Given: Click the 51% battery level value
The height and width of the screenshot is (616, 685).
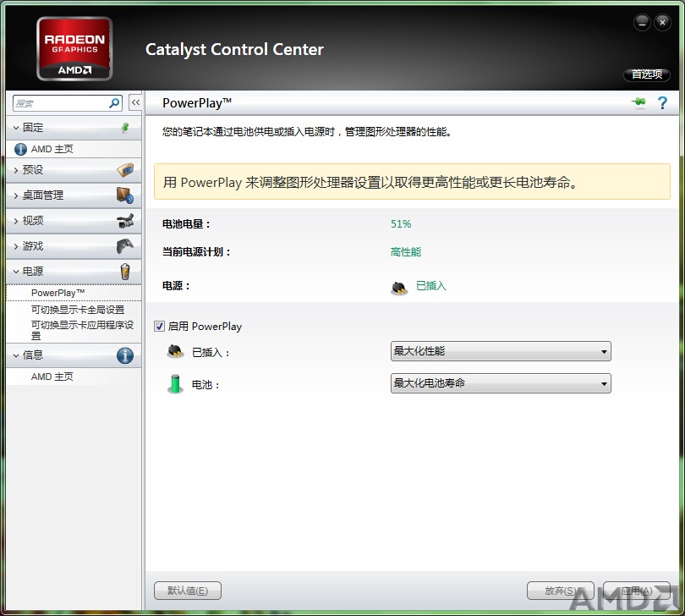Looking at the screenshot, I should tap(401, 224).
